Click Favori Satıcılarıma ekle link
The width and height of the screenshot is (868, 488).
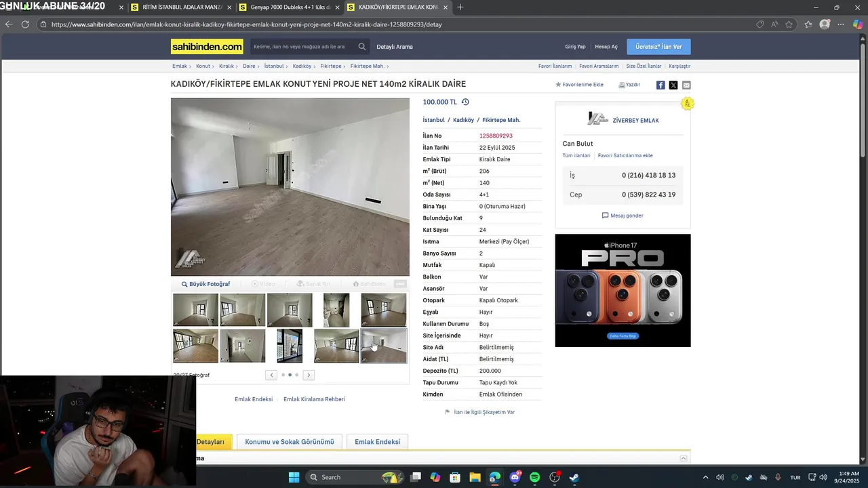click(625, 156)
